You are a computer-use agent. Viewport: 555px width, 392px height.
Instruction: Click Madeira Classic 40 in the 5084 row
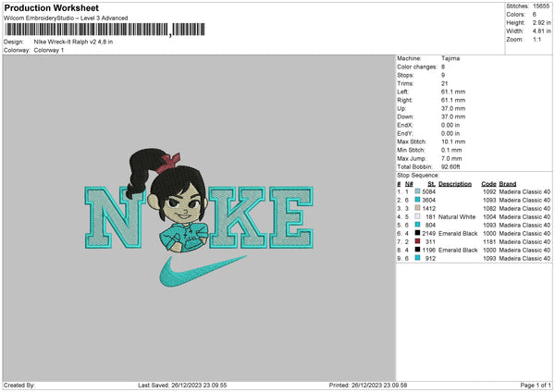pos(524,191)
